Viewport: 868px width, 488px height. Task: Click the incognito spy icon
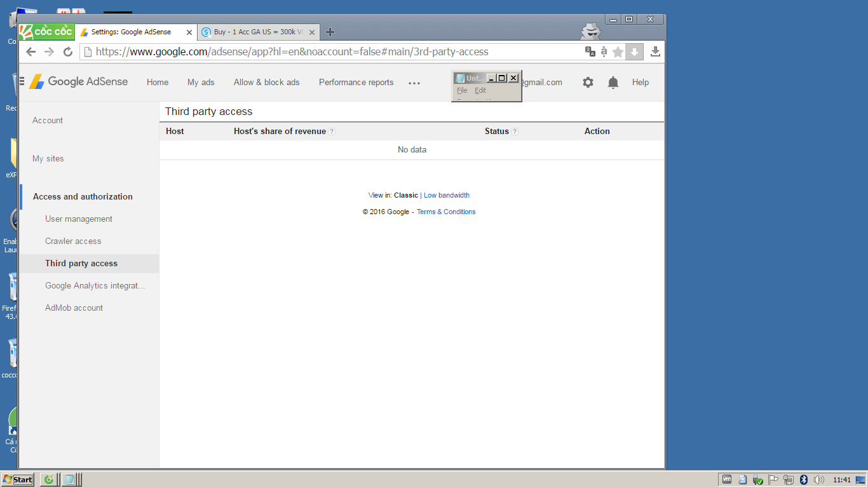590,30
